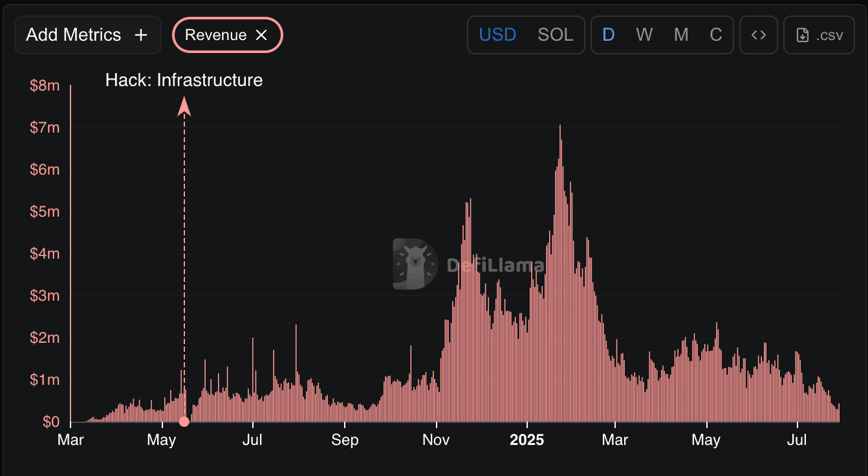Click the dashed annotation line on the chart
This screenshot has height=476, width=868.
[184, 259]
